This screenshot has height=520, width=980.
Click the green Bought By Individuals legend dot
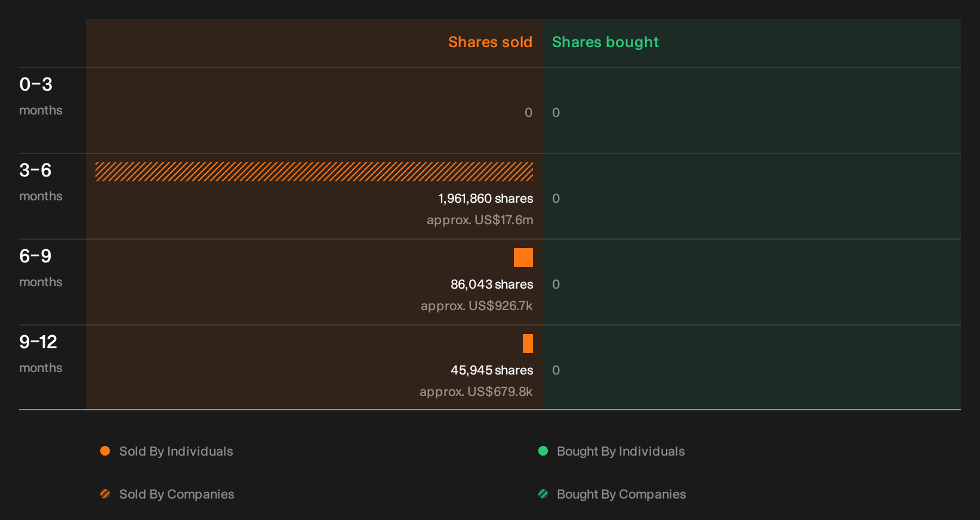(x=543, y=451)
